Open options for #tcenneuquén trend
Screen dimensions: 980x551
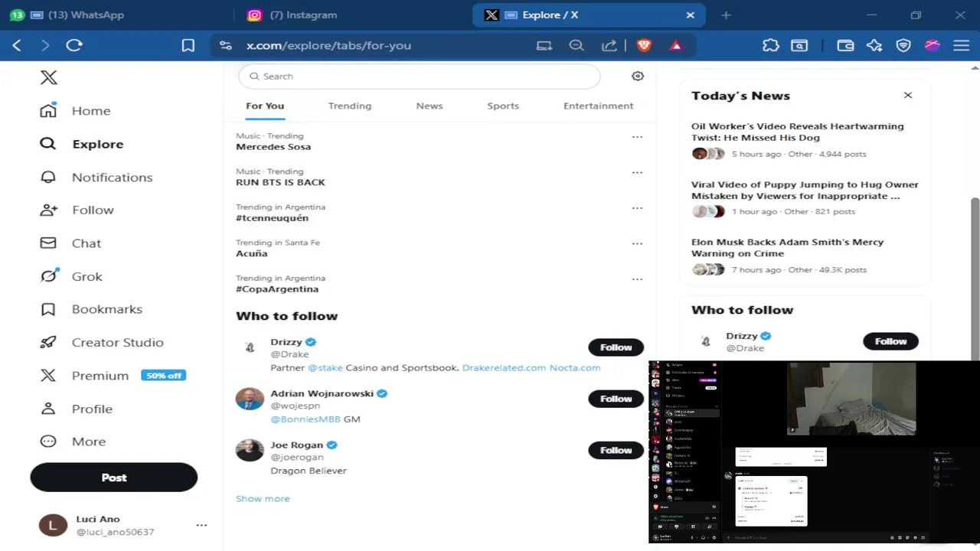click(637, 208)
